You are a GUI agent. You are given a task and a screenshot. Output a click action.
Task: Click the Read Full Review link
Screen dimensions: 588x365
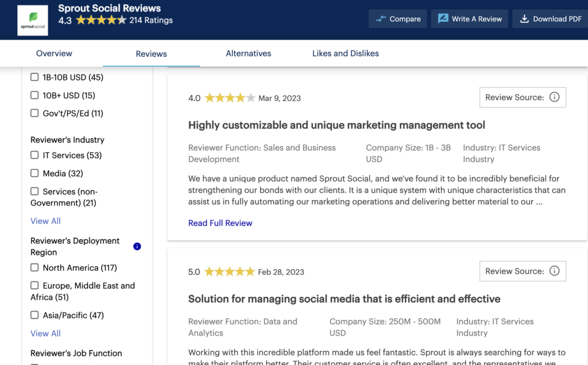[220, 223]
